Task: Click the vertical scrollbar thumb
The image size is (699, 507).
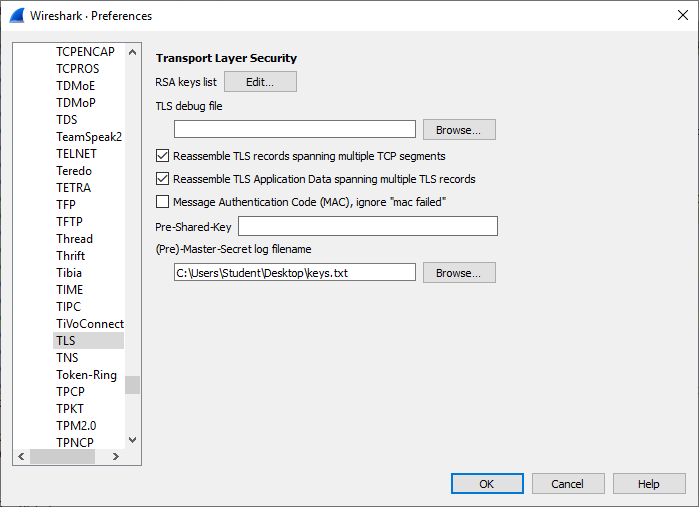Action: pos(132,385)
